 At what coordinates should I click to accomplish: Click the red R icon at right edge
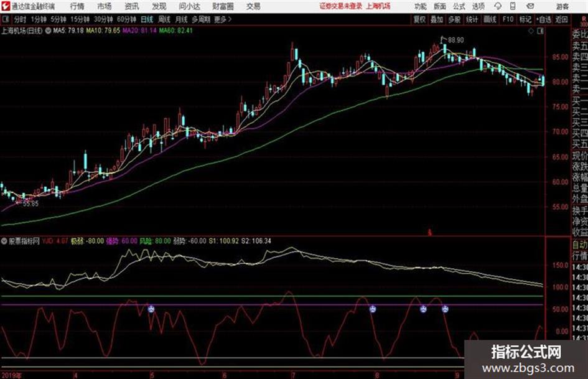click(584, 19)
